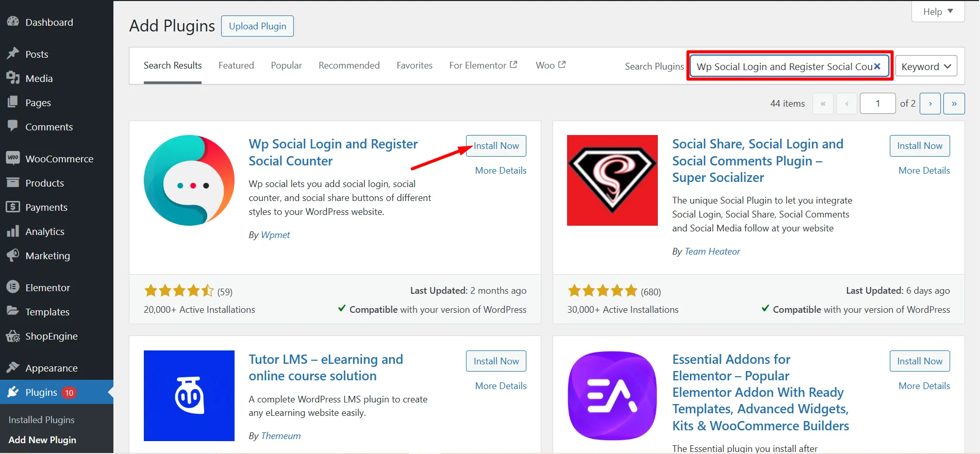Screen dimensions: 980x454
Task: Click Upload Plugin button
Action: point(257,26)
